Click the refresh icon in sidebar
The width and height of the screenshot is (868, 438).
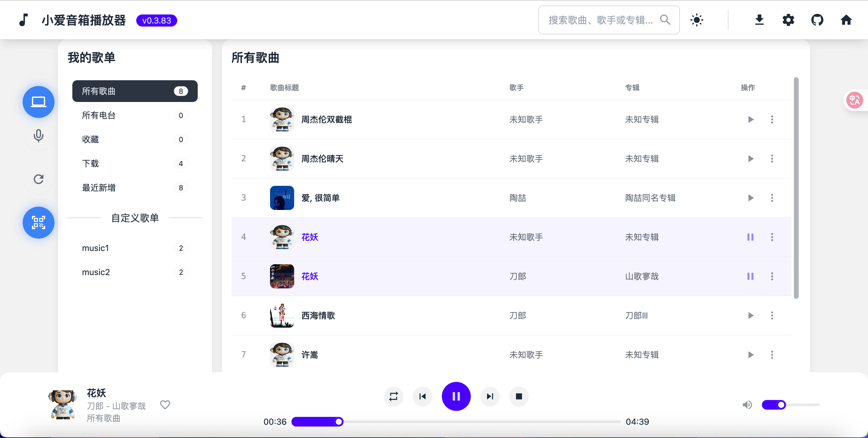pos(38,179)
